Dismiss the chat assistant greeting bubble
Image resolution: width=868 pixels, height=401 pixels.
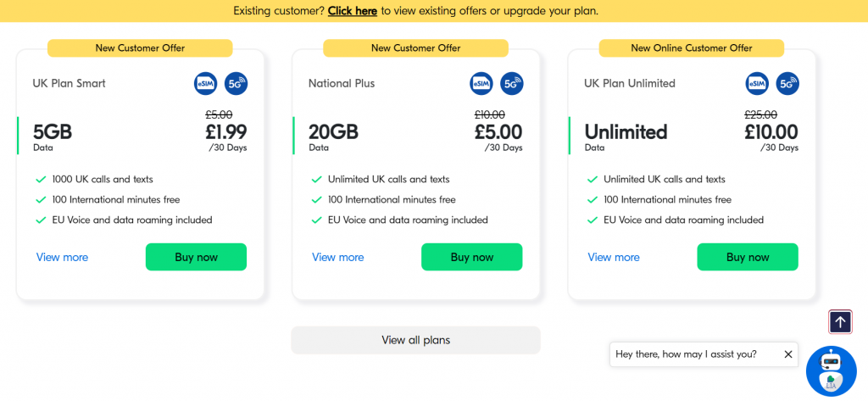[788, 354]
